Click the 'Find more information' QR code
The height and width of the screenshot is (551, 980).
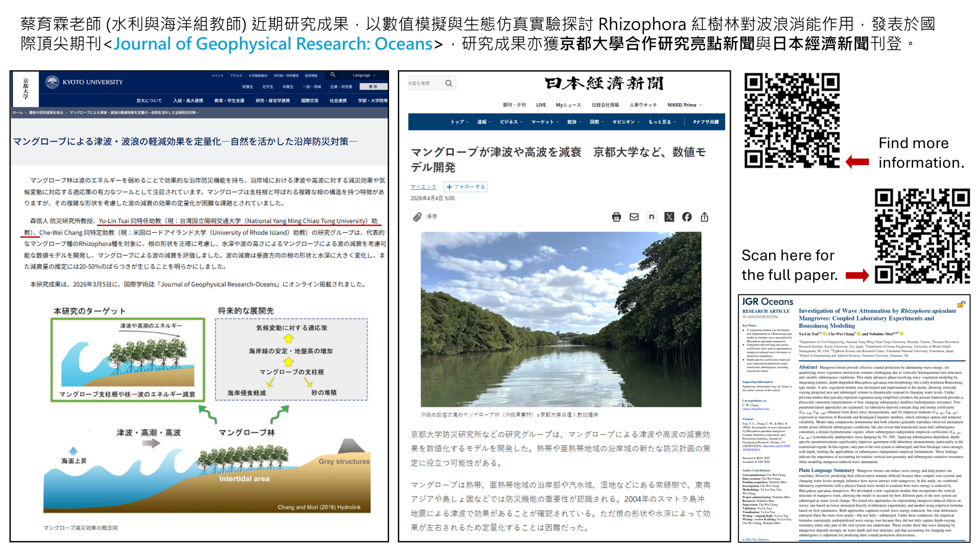(x=792, y=120)
